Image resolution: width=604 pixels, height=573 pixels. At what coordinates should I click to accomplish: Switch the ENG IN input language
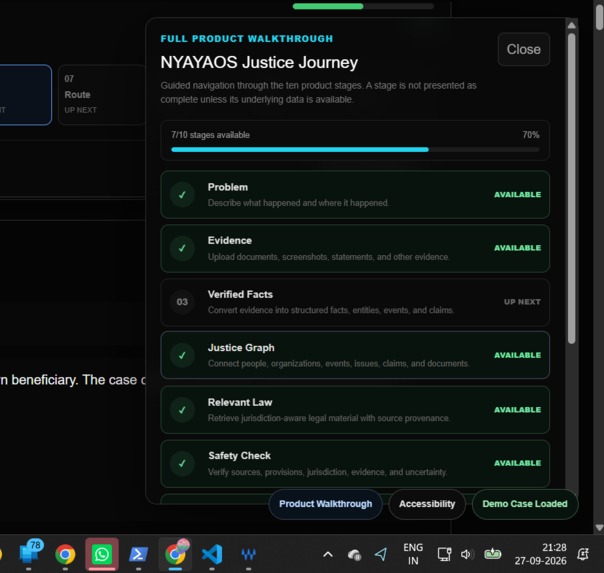(x=413, y=554)
